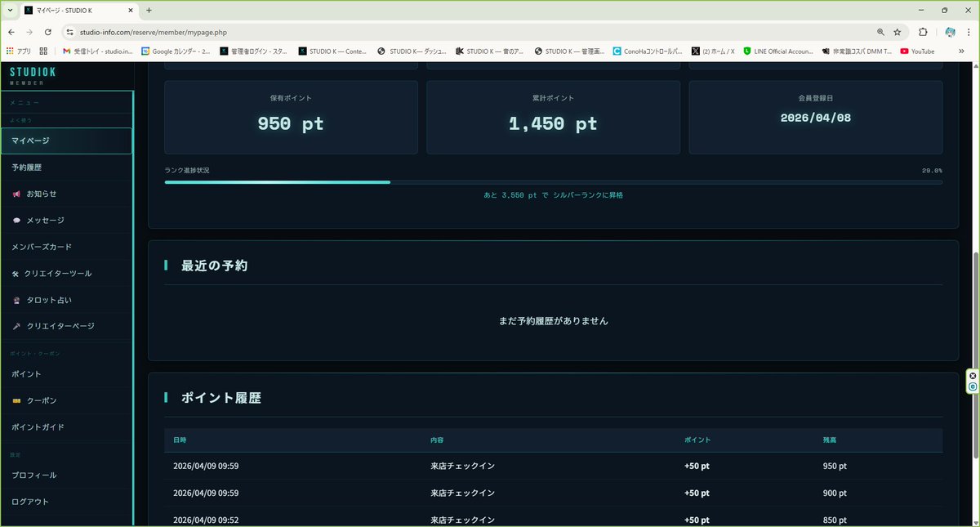The height and width of the screenshot is (527, 980).
Task: Open the 管理者ログイン bookmark
Action: [x=254, y=51]
